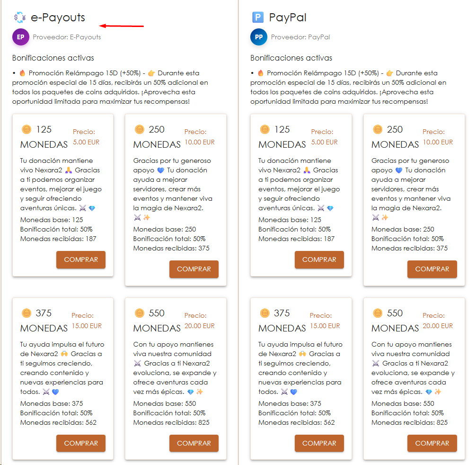Viewport: 476px width, 465px height.
Task: Click coin icon on PayPal 250 package
Action: click(x=378, y=129)
